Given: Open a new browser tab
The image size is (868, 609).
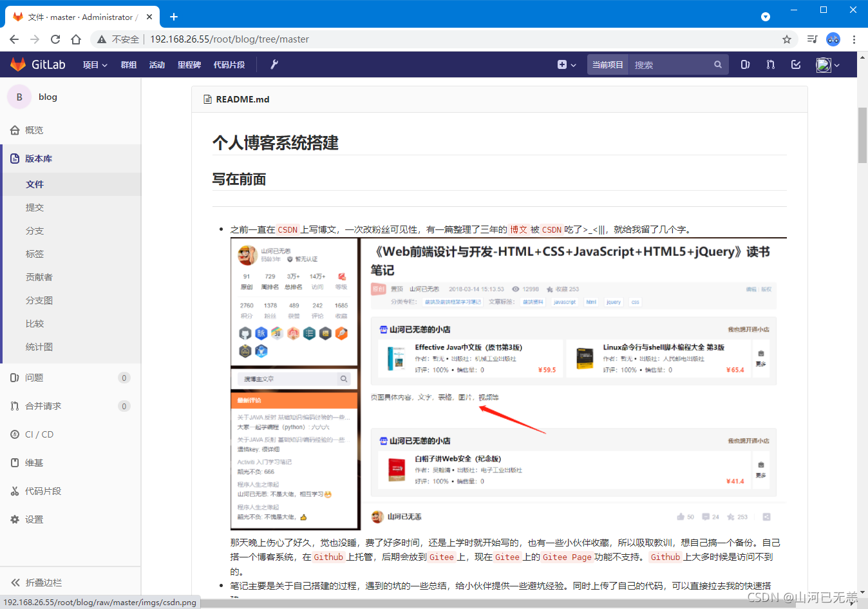Looking at the screenshot, I should 174,17.
